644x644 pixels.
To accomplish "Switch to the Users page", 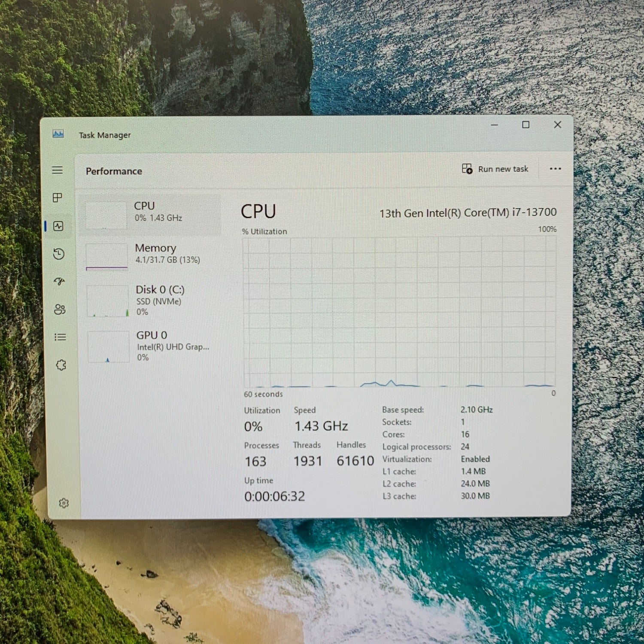I will click(60, 309).
